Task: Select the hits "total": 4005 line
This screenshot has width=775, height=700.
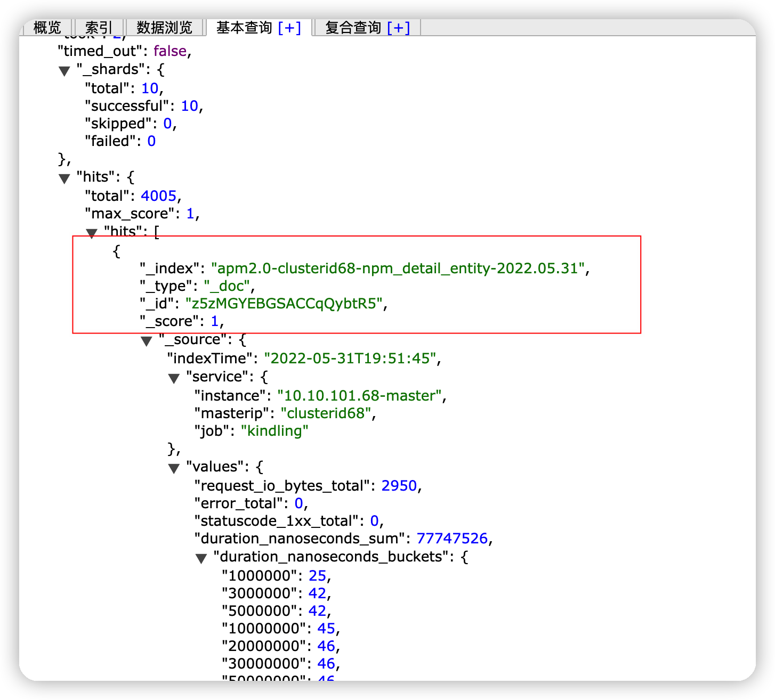Action: point(133,196)
